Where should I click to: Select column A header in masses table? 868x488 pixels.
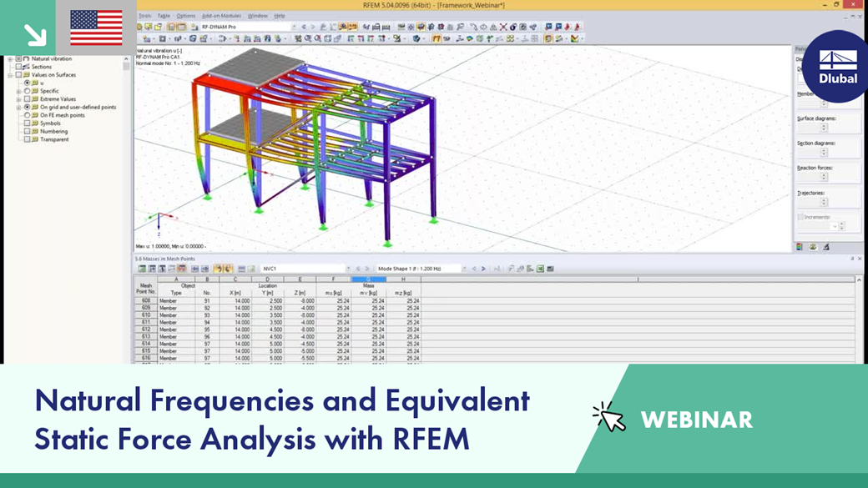click(176, 279)
